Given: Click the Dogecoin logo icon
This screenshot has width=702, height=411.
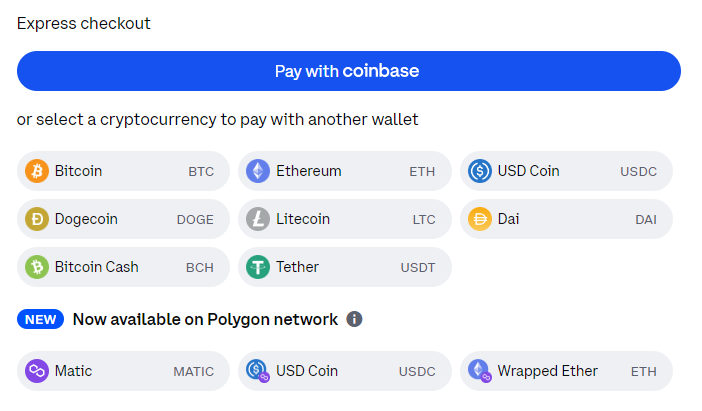Looking at the screenshot, I should tap(37, 219).
